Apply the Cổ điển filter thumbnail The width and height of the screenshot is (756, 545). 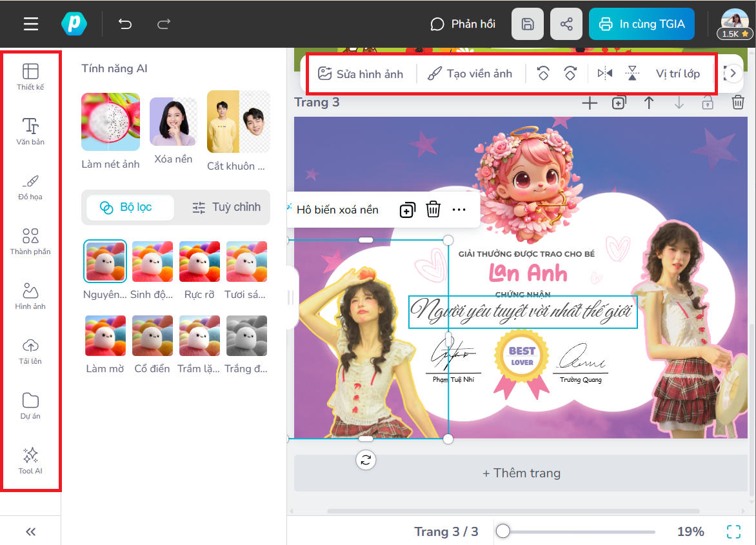152,335
